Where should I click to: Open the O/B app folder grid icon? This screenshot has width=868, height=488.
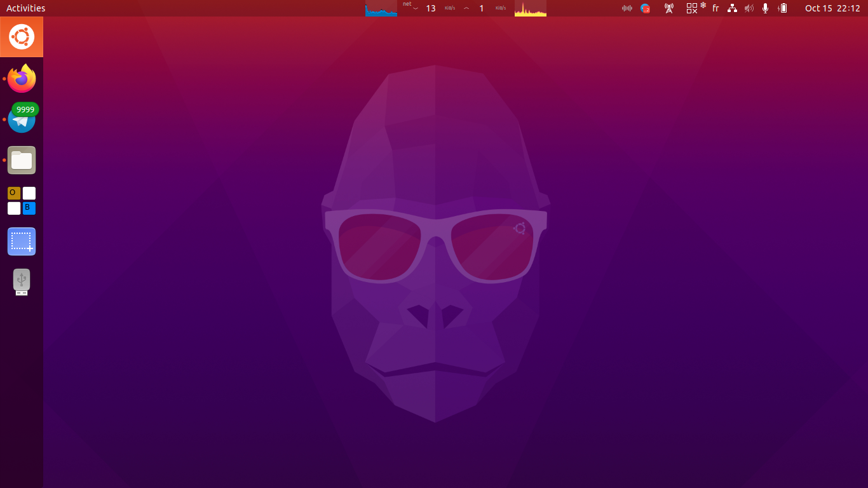coord(22,201)
